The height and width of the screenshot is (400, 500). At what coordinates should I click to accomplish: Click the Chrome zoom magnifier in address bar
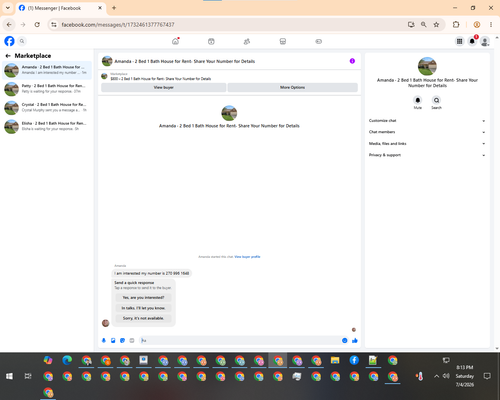423,25
